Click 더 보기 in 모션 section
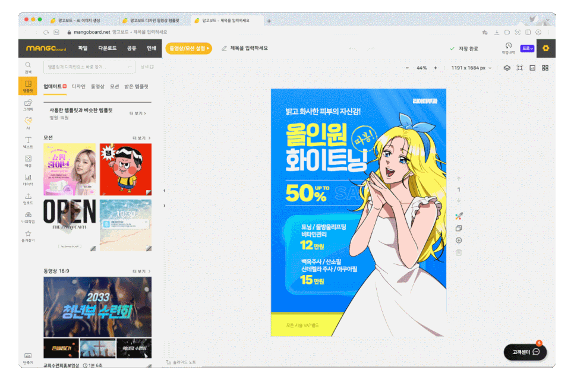The height and width of the screenshot is (392, 574). 141,138
